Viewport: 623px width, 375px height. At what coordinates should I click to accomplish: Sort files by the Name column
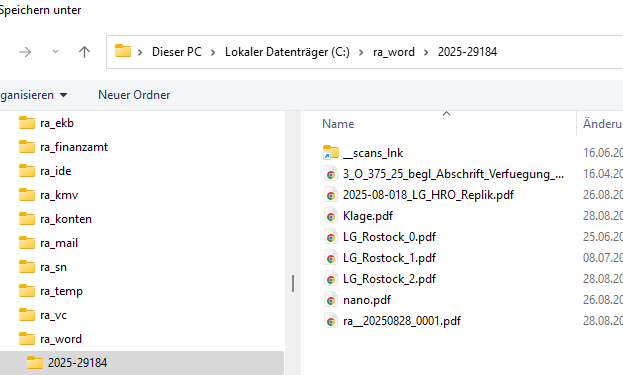tap(338, 124)
